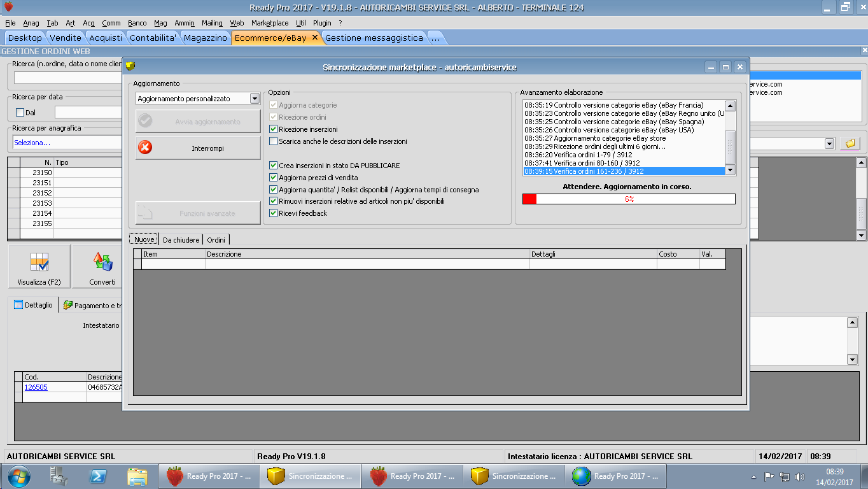Viewport: 868px width, 489px height.
Task: Toggle the Ricevi feedback checkbox
Action: (274, 213)
